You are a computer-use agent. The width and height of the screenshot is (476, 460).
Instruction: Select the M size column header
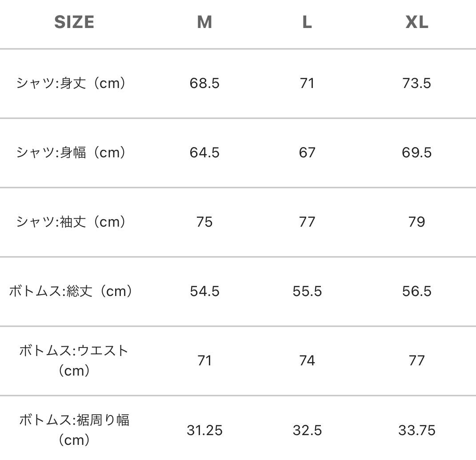point(204,22)
